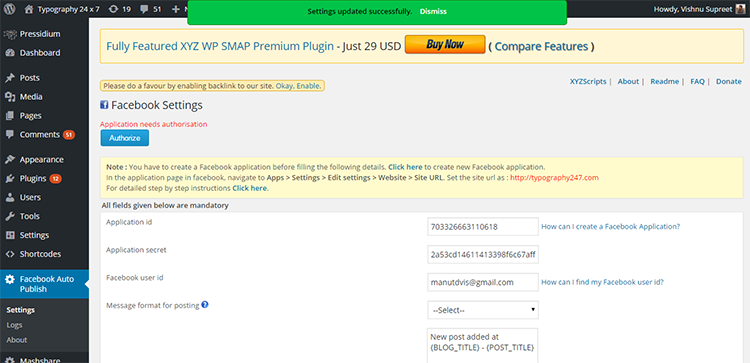Click the orange Buy Now button
The width and height of the screenshot is (750, 363).
pos(445,44)
